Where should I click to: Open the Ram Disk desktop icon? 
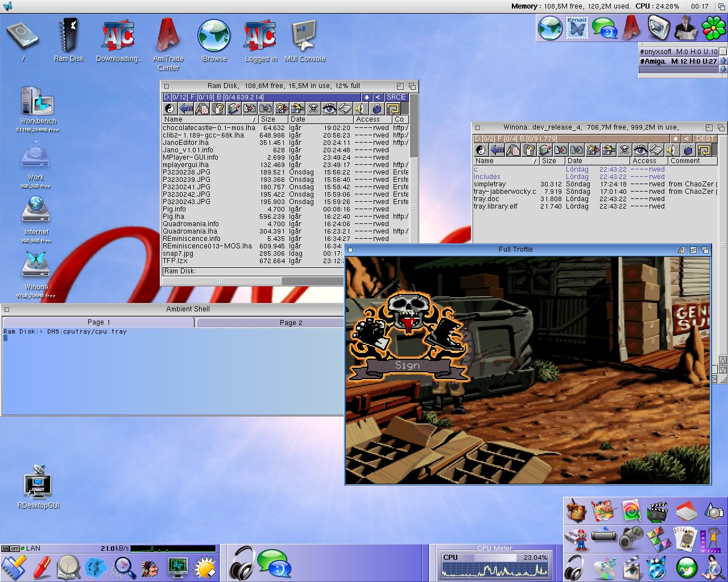tap(69, 40)
